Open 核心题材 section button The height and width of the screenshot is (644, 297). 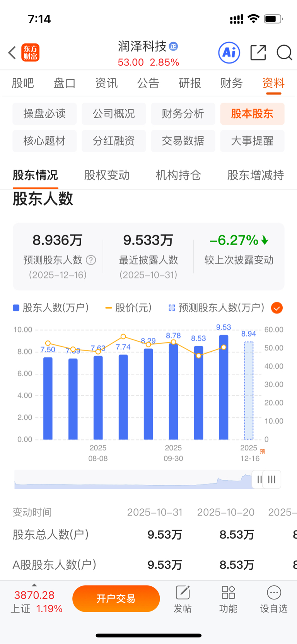(x=44, y=141)
